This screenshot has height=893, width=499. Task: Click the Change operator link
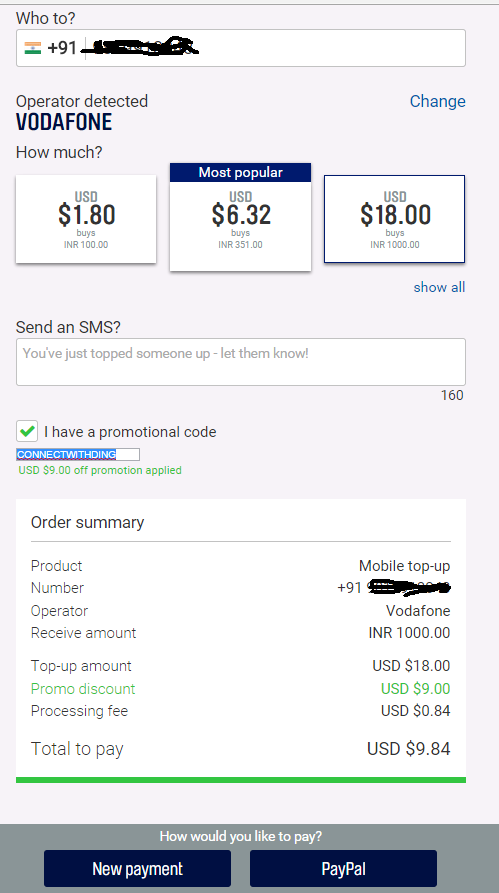pyautogui.click(x=437, y=101)
